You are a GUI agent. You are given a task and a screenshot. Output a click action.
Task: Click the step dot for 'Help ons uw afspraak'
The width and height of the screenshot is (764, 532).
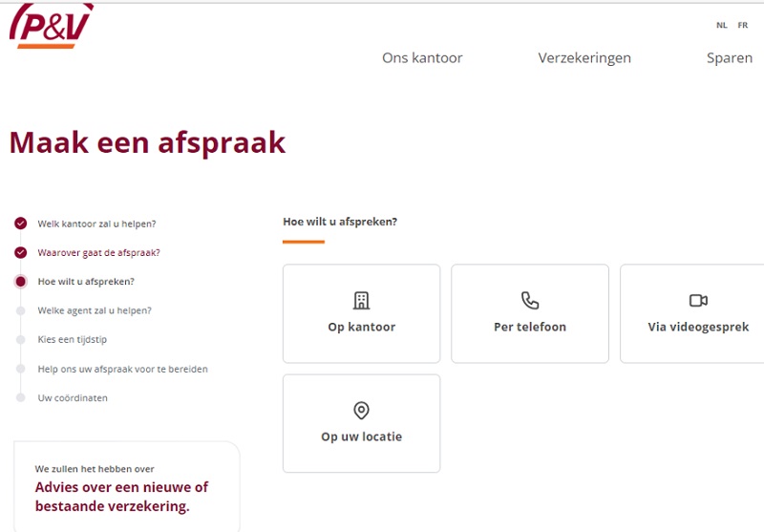tap(20, 369)
